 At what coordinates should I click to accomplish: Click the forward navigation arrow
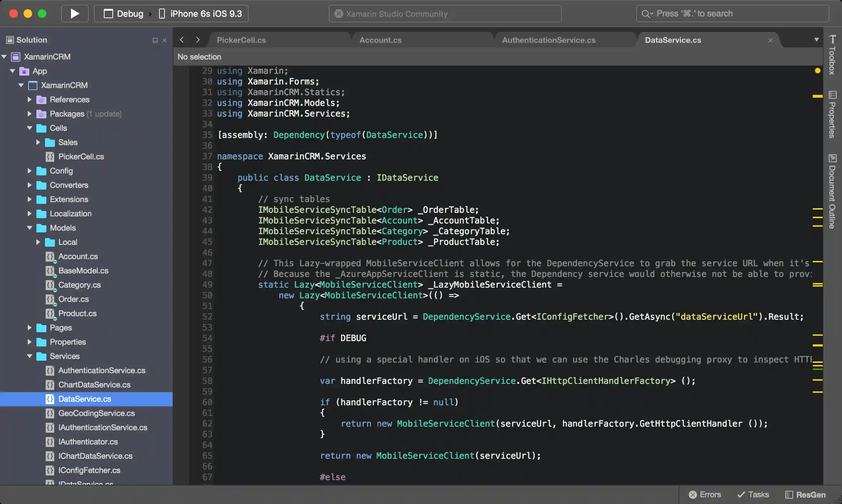click(x=198, y=40)
